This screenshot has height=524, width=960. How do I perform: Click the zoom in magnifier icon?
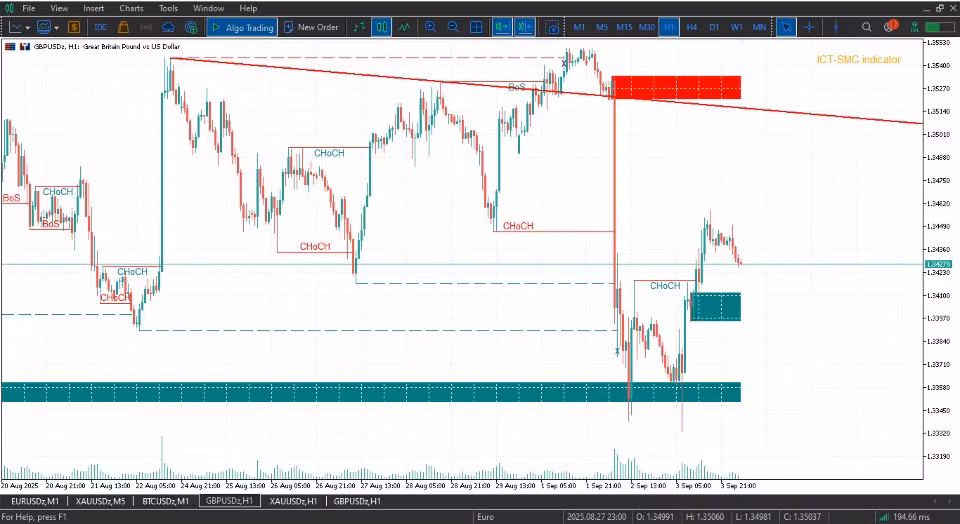click(x=430, y=27)
